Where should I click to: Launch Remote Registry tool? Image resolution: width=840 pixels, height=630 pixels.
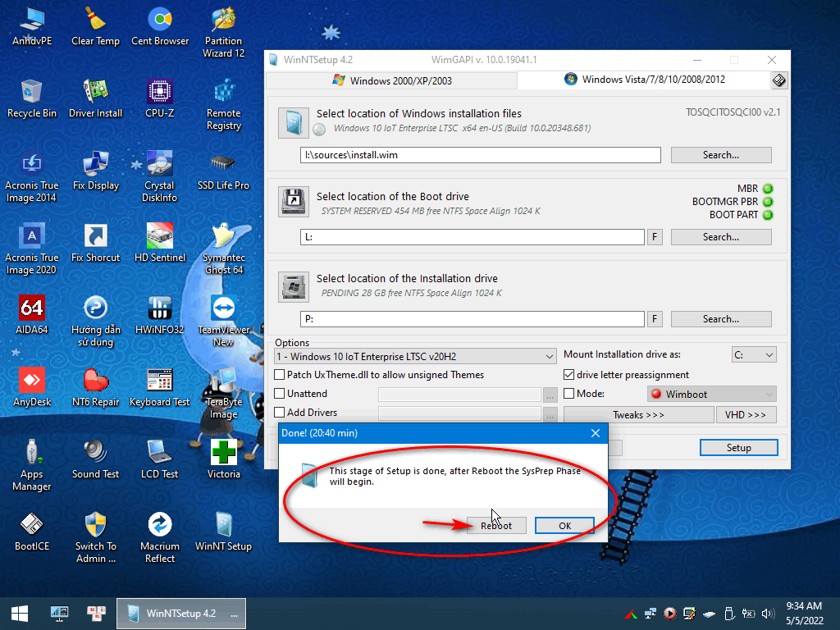[x=223, y=104]
